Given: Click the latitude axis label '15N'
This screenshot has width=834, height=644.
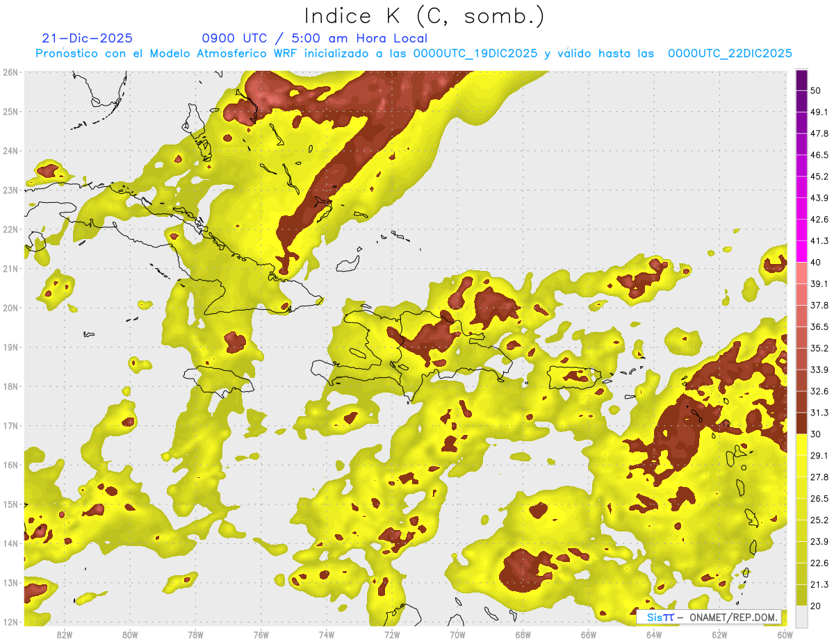Looking at the screenshot, I should 10,504.
